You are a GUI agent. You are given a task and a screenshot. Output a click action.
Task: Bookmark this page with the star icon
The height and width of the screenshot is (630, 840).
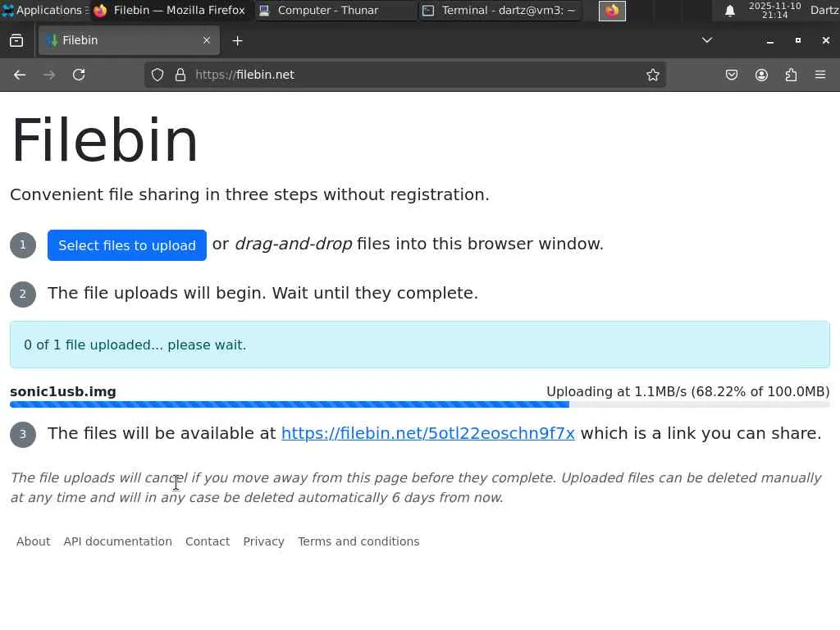(x=652, y=75)
